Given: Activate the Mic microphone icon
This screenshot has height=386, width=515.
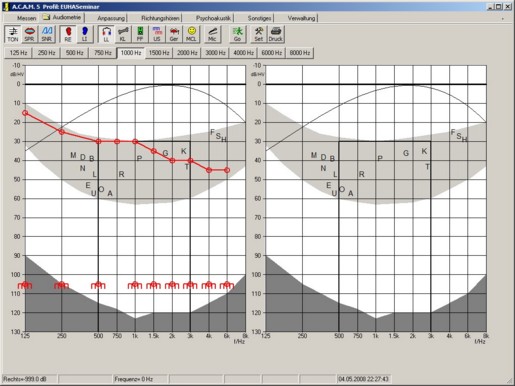Looking at the screenshot, I should tap(212, 34).
